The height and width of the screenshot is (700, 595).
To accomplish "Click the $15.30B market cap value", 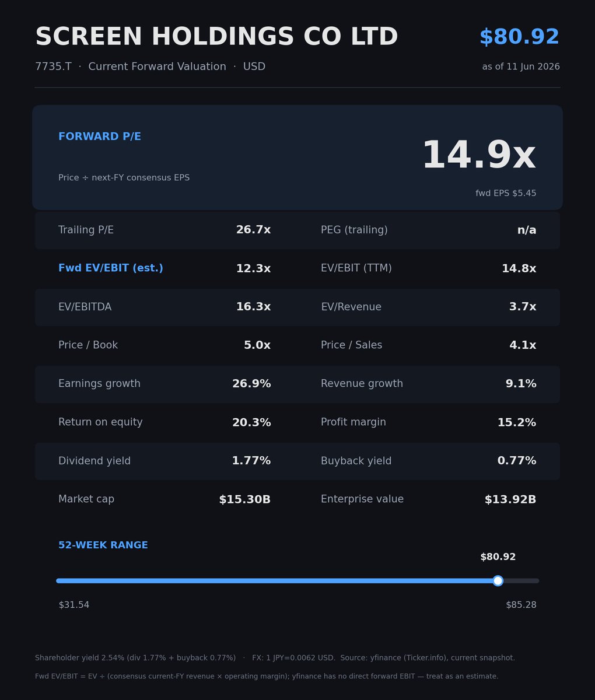I will [245, 499].
